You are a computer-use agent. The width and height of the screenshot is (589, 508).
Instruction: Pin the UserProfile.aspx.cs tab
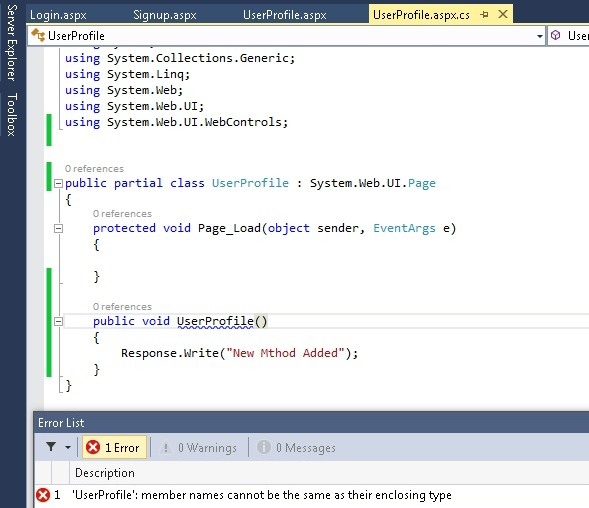[x=485, y=15]
